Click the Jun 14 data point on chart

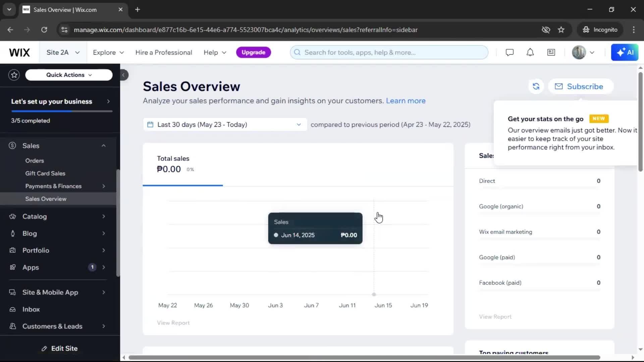click(x=374, y=295)
